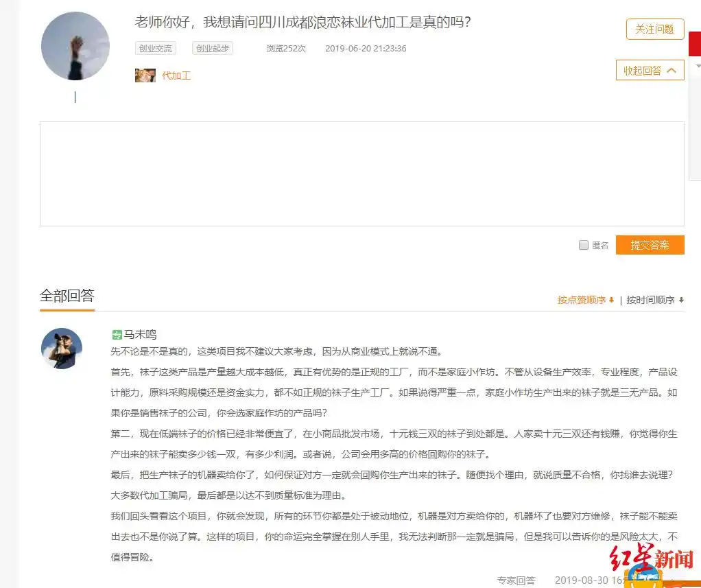Click answer line starting 先不论是不是真的
This screenshot has width=701, height=588.
[276, 351]
